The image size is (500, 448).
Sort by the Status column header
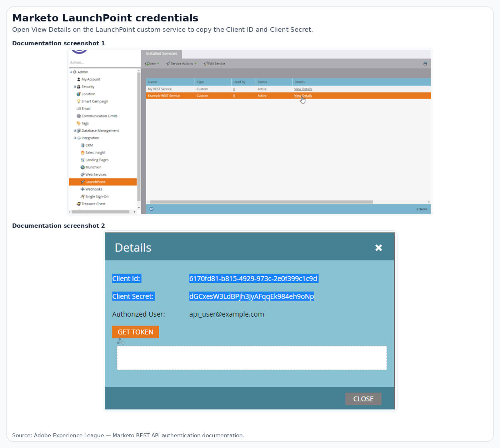[x=274, y=82]
